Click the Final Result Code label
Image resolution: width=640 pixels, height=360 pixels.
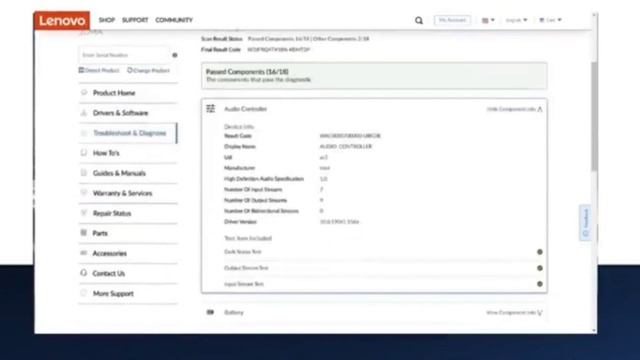point(221,50)
